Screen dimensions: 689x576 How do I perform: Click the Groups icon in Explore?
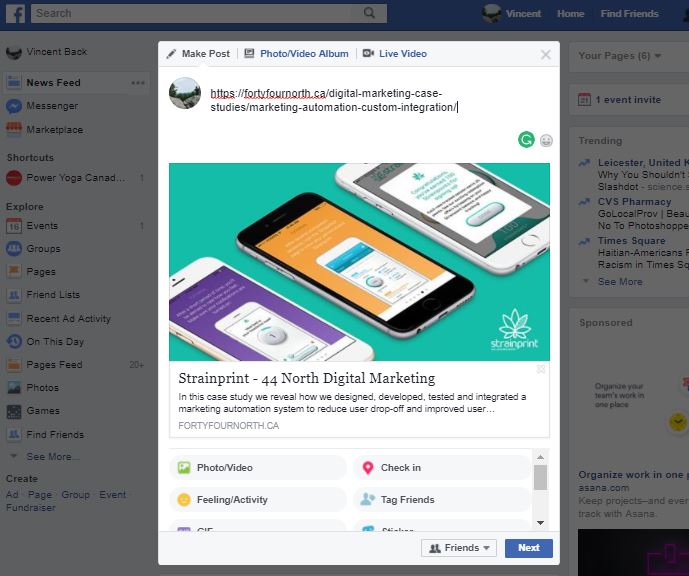click(x=14, y=249)
